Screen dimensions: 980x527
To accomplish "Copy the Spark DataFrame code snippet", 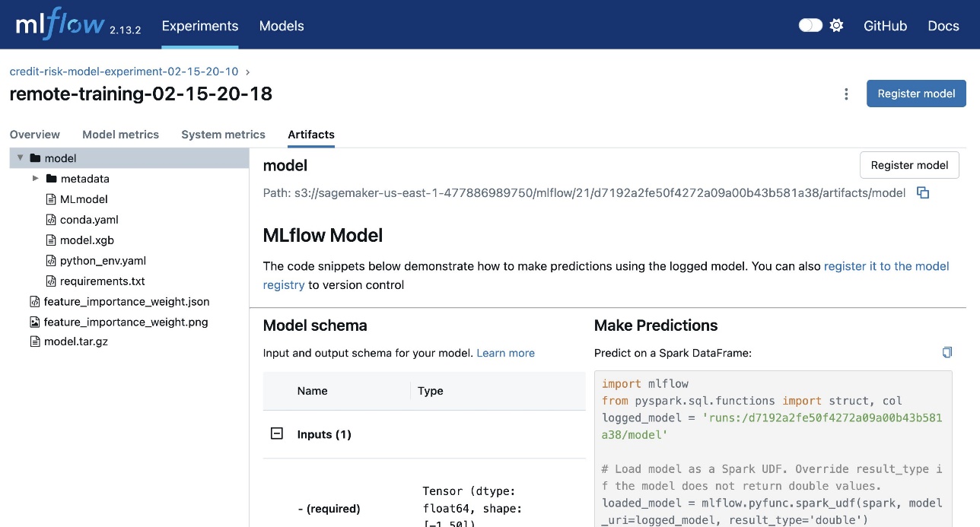I will coord(947,353).
